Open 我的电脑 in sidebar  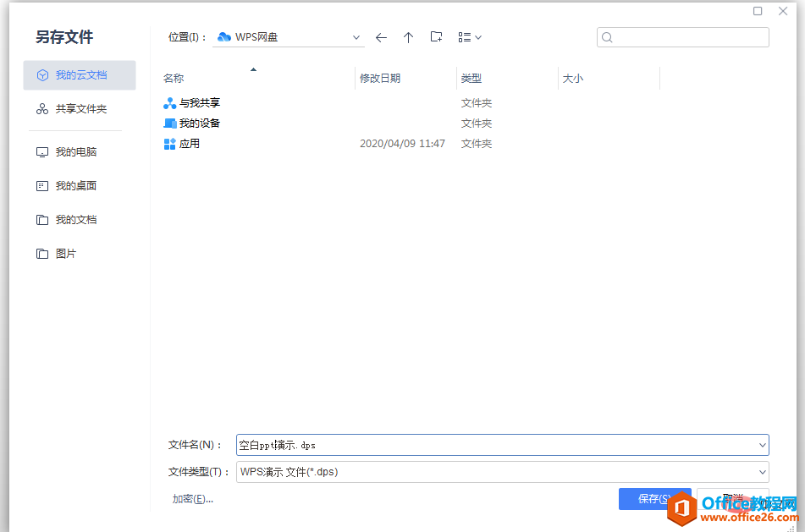coord(80,152)
